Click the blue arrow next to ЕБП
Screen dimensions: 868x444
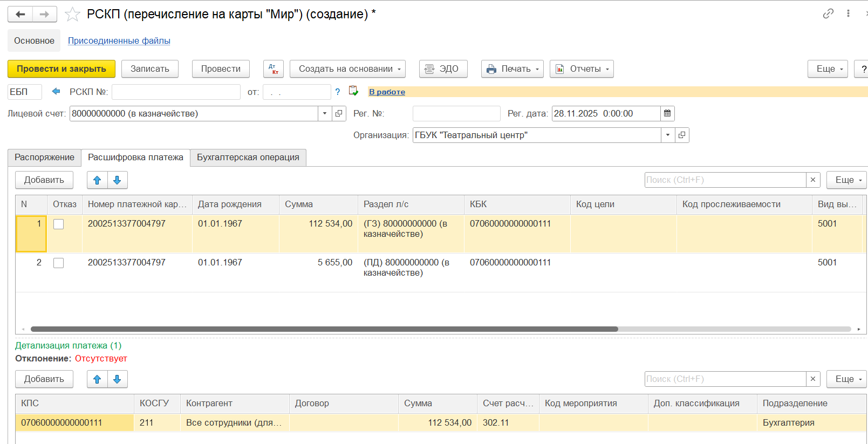pos(56,92)
